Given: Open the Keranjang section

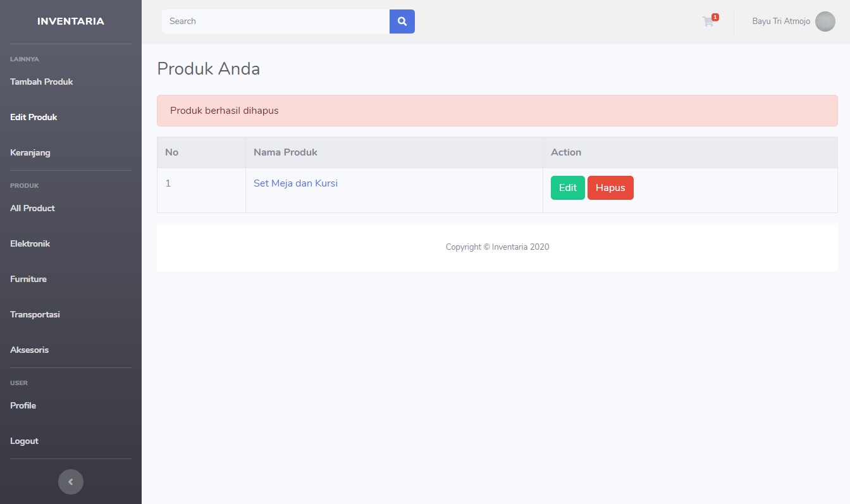Looking at the screenshot, I should pyautogui.click(x=30, y=152).
